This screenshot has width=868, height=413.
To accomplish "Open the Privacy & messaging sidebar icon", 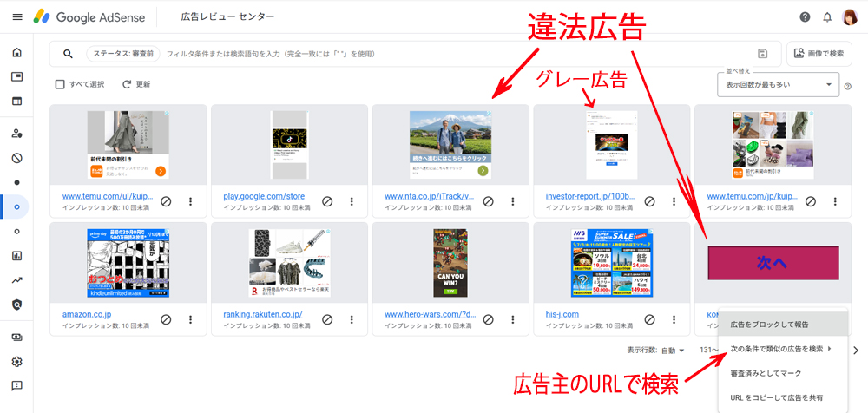I will click(17, 134).
